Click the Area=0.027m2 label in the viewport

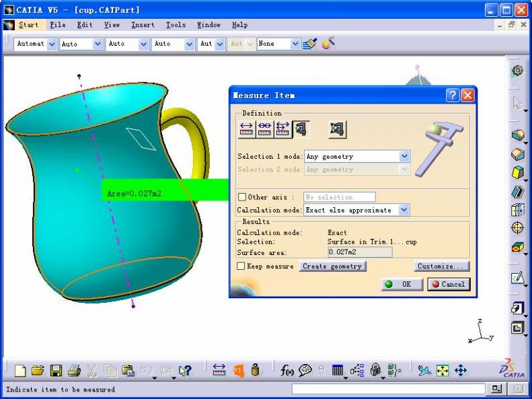click(134, 194)
